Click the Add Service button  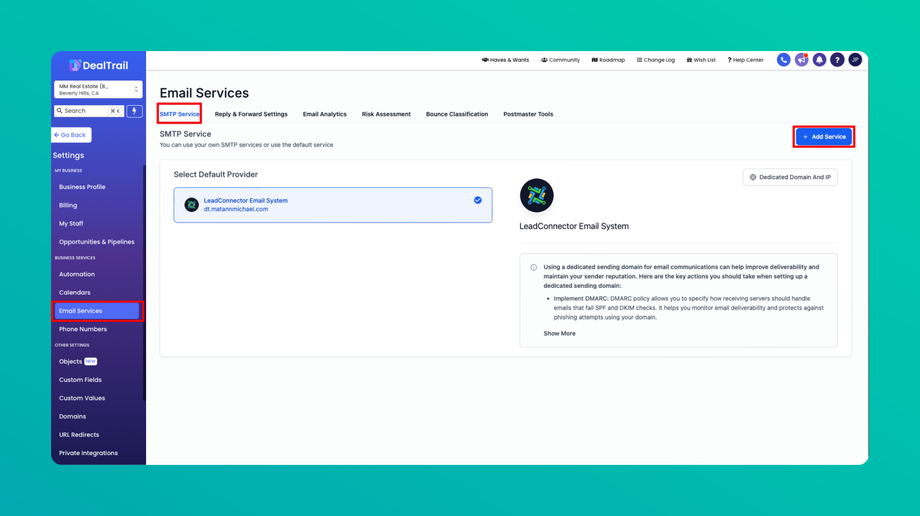(x=824, y=137)
